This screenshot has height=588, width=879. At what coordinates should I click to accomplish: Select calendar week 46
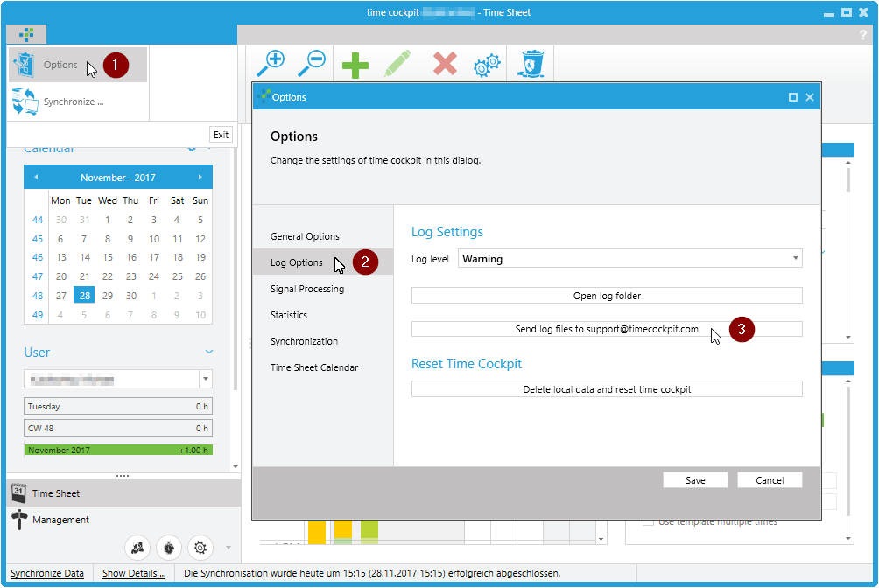tap(38, 257)
